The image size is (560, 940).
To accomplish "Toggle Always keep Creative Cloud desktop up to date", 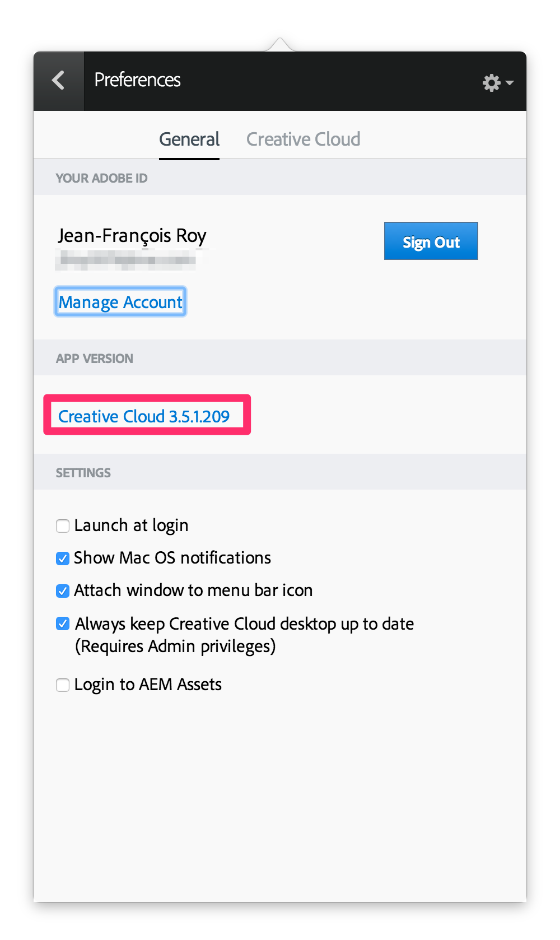I will pyautogui.click(x=63, y=623).
